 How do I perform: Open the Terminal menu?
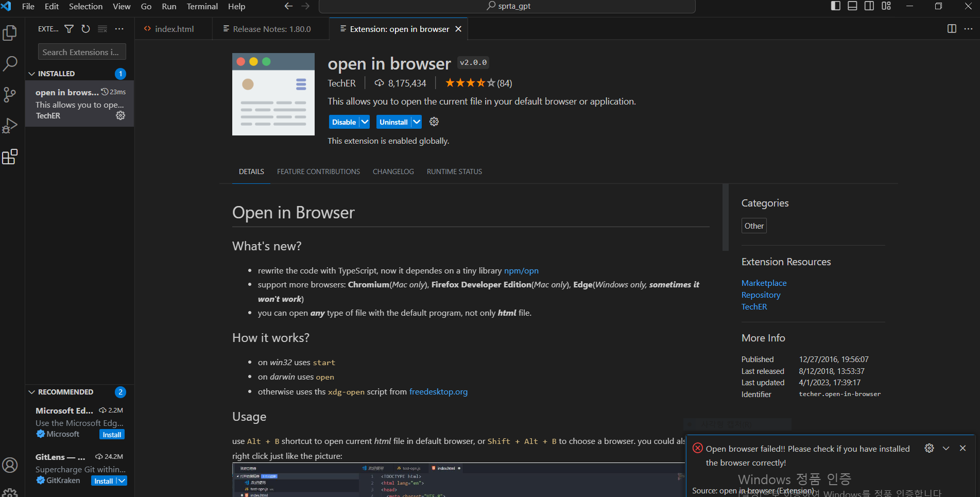(x=202, y=6)
